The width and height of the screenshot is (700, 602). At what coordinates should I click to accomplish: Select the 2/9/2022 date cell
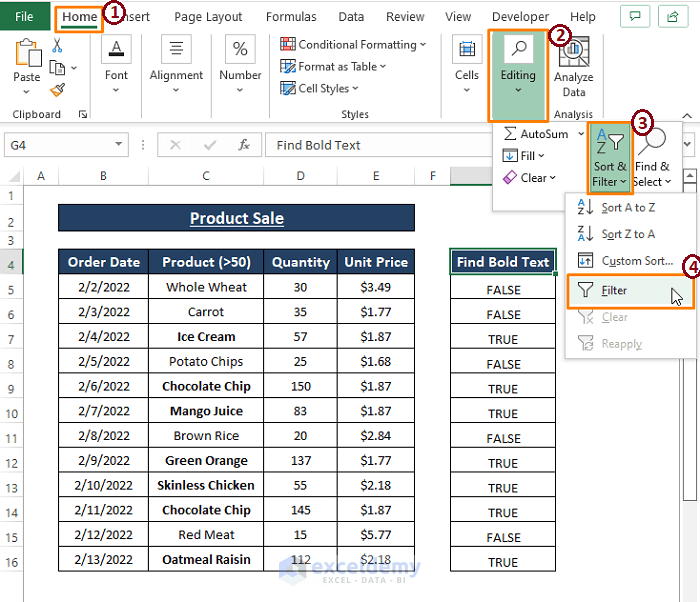[104, 460]
